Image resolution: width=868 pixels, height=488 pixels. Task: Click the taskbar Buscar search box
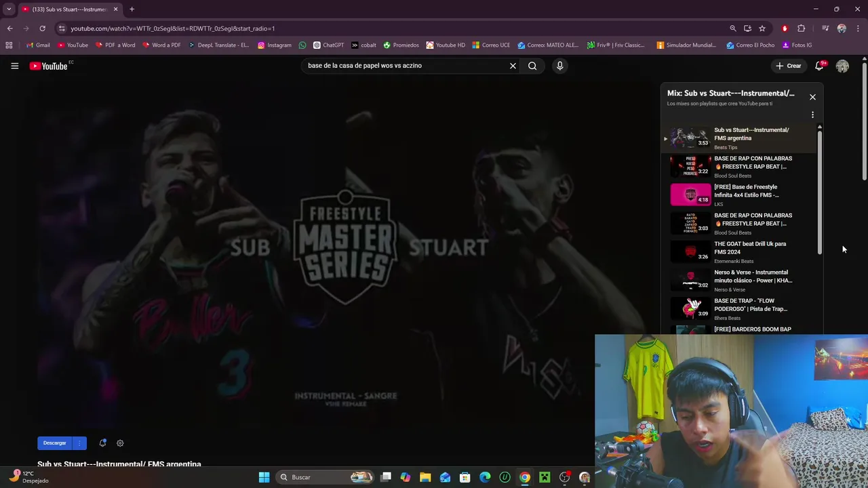pyautogui.click(x=325, y=477)
